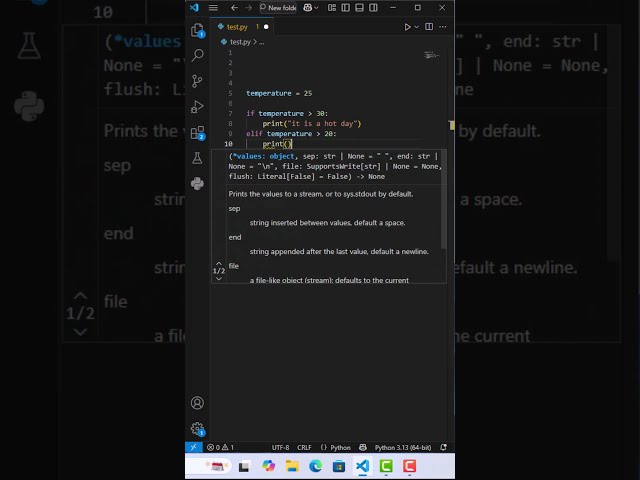Open the red Camtasia recorder taskbar icon
Image resolution: width=640 pixels, height=480 pixels.
(410, 466)
